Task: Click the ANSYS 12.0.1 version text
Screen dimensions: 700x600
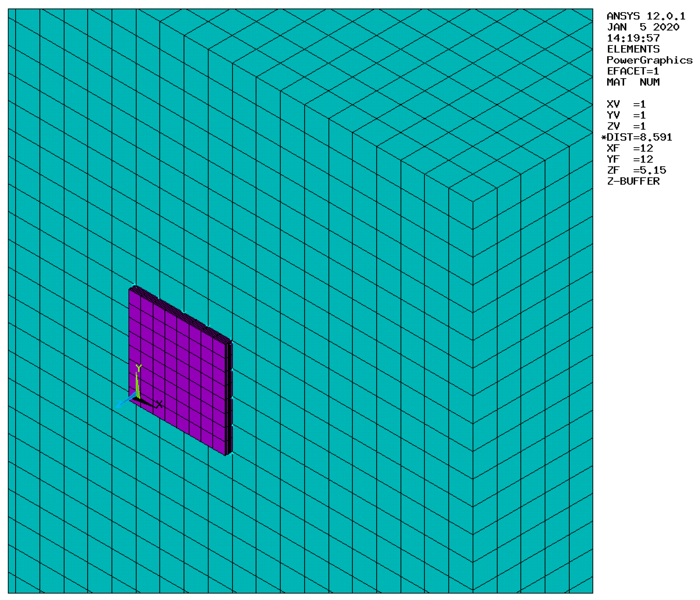Action: [646, 16]
